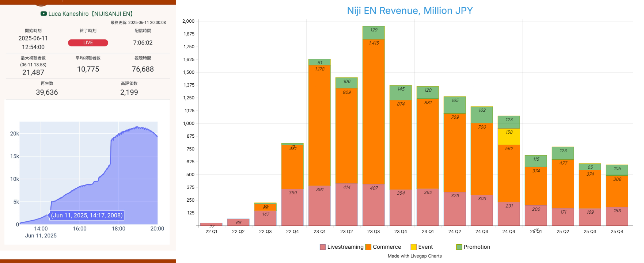Screen dimensions: 644x263
Task: Click the 再生数 label
Action: (x=47, y=83)
